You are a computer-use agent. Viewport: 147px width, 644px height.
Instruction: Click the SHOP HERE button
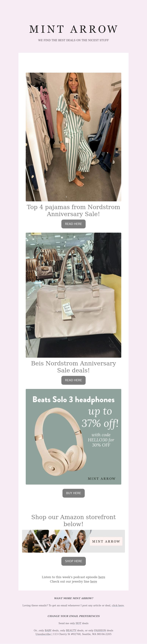[73, 561]
